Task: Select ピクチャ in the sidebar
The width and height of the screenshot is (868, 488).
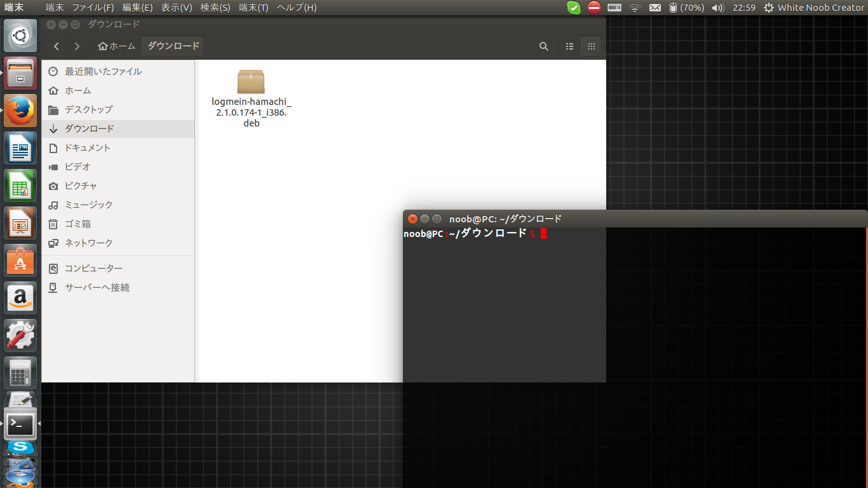Action: point(118,186)
